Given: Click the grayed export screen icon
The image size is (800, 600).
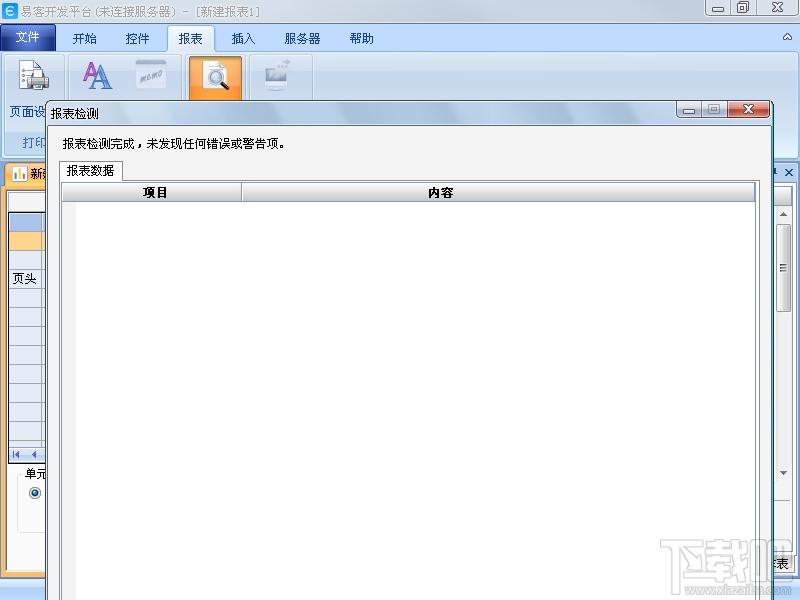Looking at the screenshot, I should coord(277,75).
